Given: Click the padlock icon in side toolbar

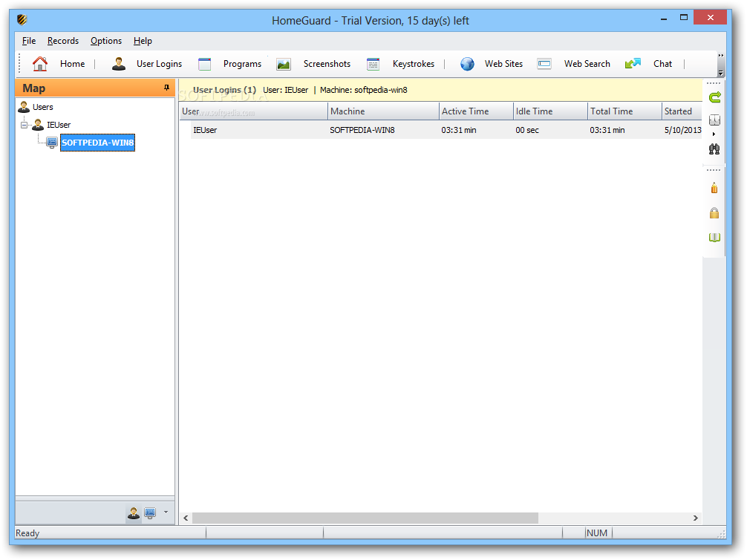Looking at the screenshot, I should pyautogui.click(x=714, y=212).
